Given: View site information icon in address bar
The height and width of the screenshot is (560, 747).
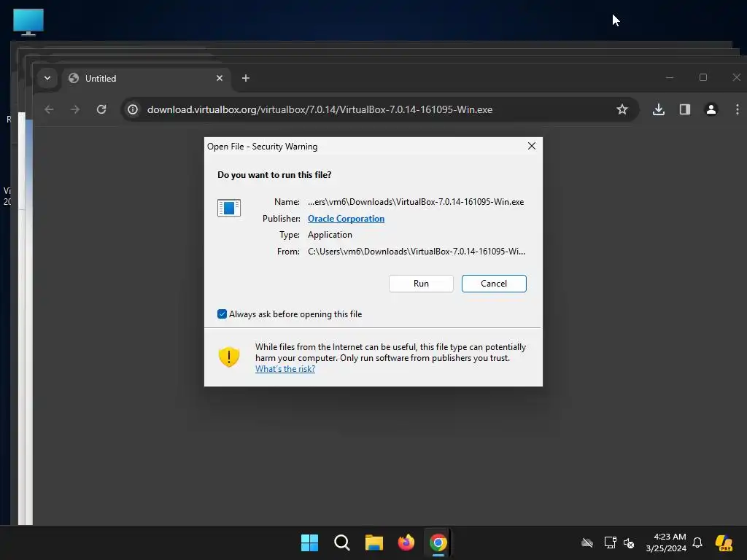Looking at the screenshot, I should [x=133, y=109].
